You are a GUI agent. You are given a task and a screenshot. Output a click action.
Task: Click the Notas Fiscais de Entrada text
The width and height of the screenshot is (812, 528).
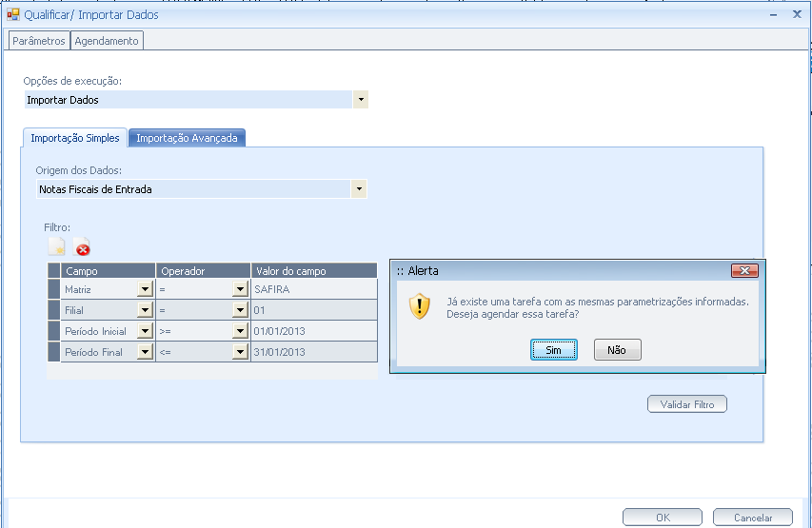coord(95,189)
